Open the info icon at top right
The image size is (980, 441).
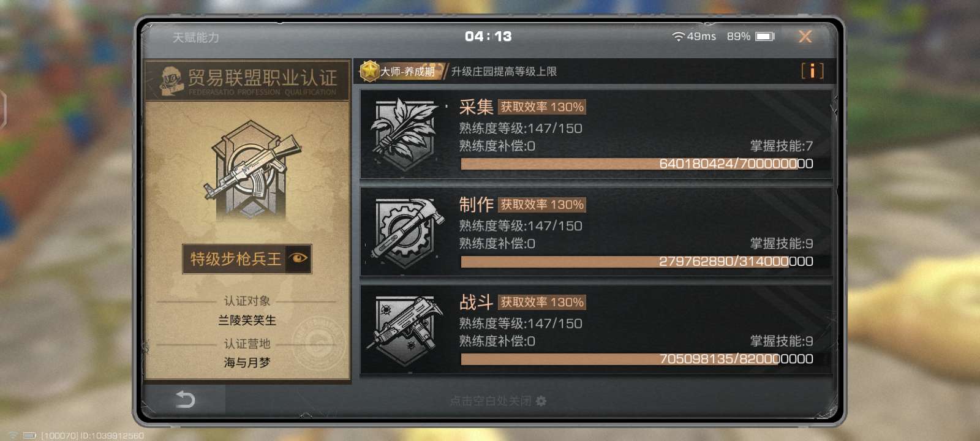pyautogui.click(x=812, y=71)
